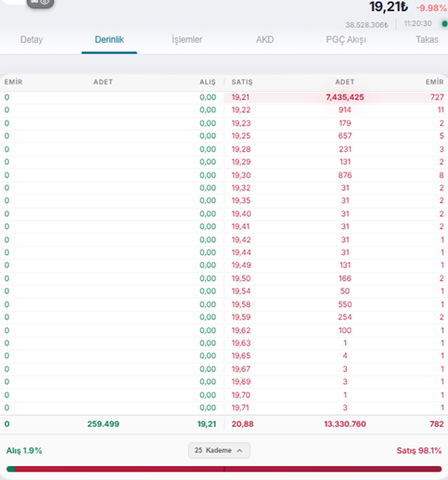This screenshot has width=448, height=480.
Task: Select the sell price 19,40
Action: [241, 214]
